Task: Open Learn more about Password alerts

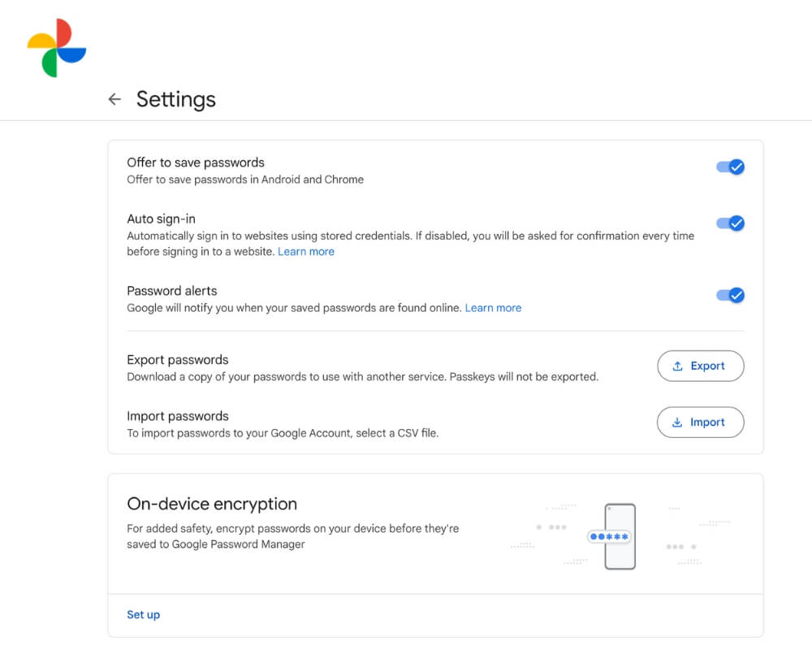Action: pyautogui.click(x=493, y=307)
